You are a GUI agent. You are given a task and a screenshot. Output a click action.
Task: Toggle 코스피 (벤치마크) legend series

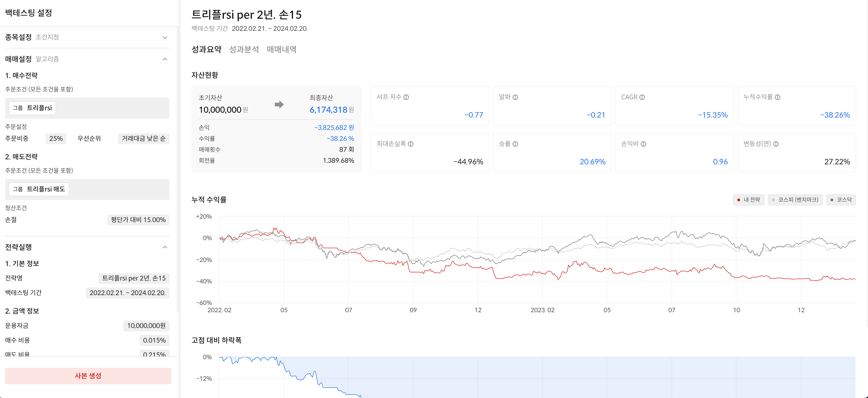pyautogui.click(x=795, y=200)
